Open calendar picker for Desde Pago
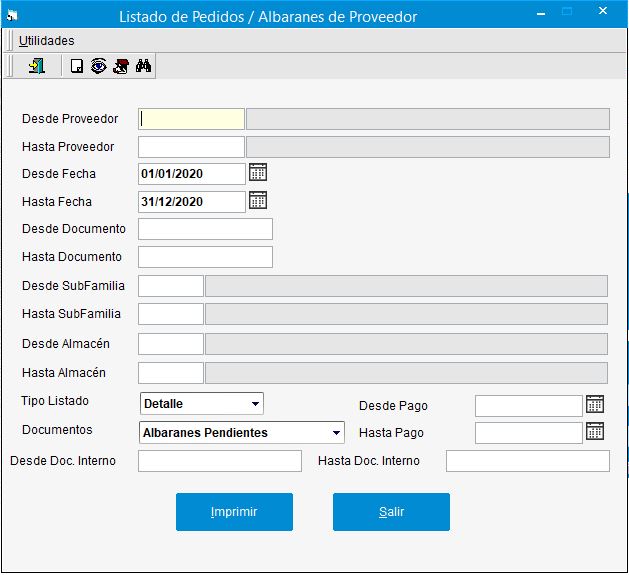 pyautogui.click(x=595, y=404)
